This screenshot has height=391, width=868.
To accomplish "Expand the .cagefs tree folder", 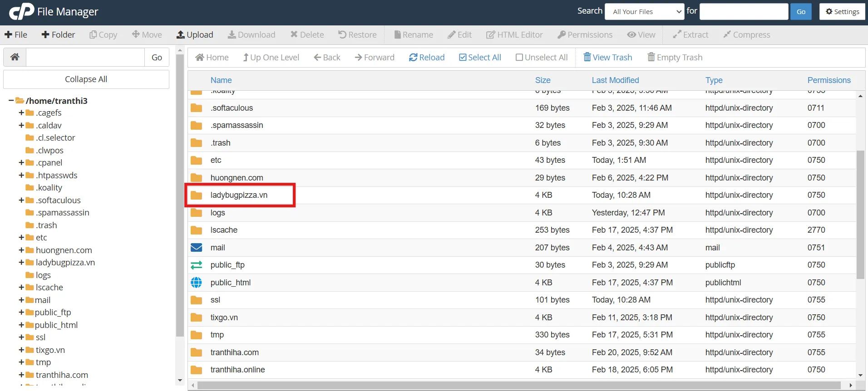I will [x=21, y=113].
